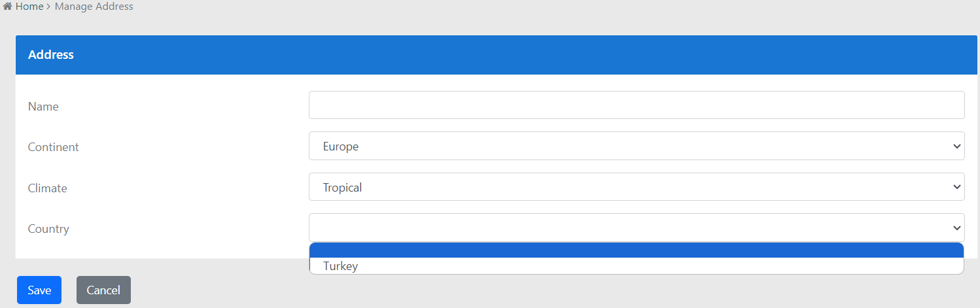This screenshot has height=308, width=980.
Task: Save the address form
Action: click(39, 290)
